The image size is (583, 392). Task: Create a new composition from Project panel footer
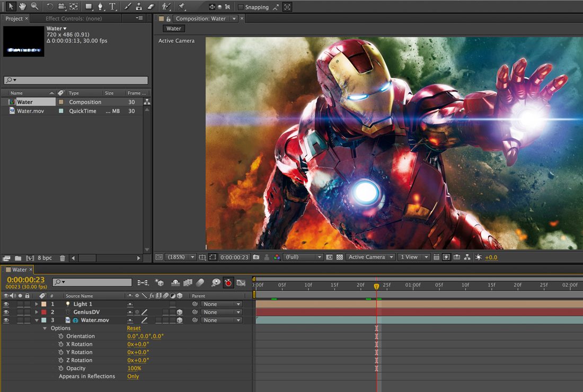coord(30,258)
